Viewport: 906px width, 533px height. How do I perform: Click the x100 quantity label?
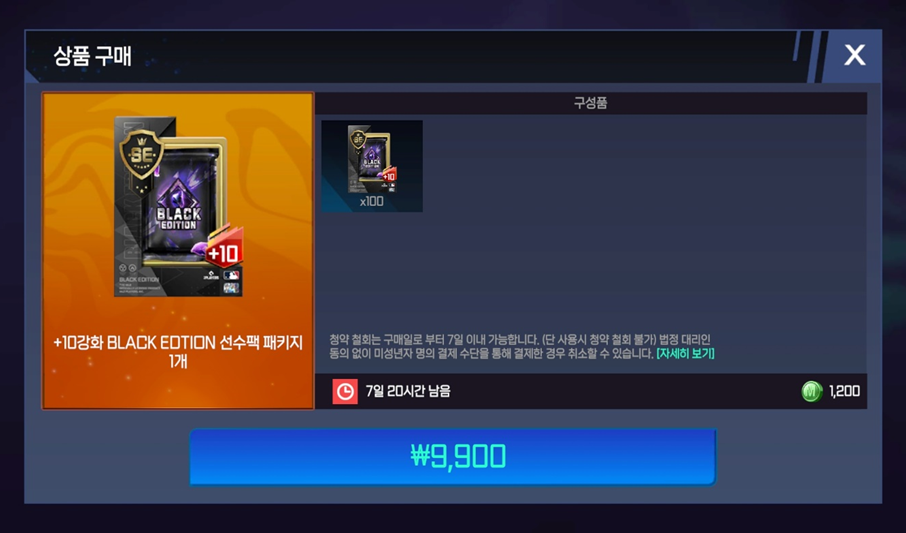click(x=372, y=201)
